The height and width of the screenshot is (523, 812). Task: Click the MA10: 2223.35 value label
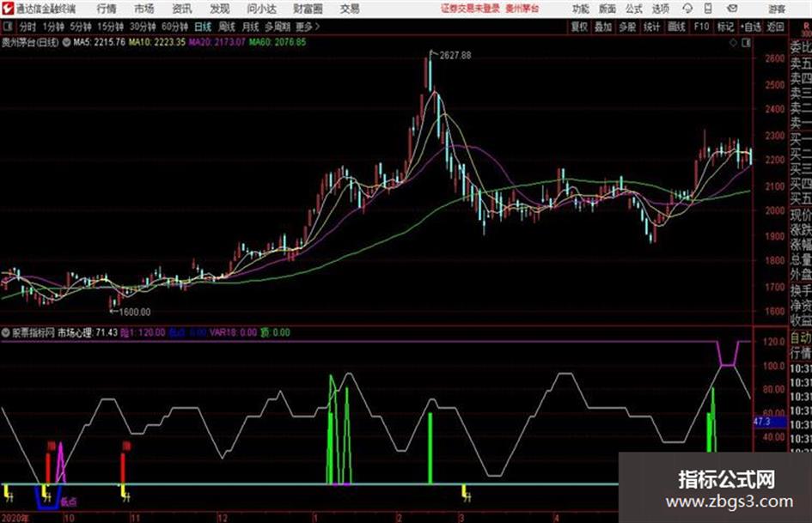coord(157,42)
